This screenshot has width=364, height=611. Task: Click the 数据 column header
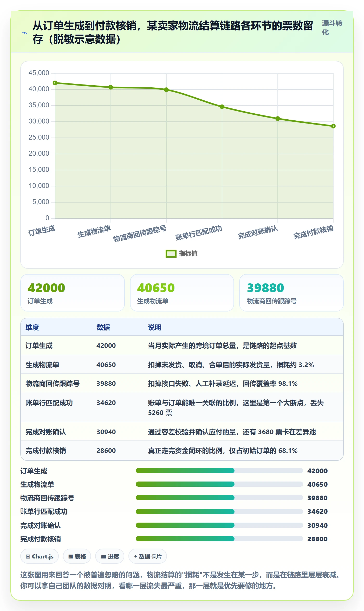pos(103,327)
